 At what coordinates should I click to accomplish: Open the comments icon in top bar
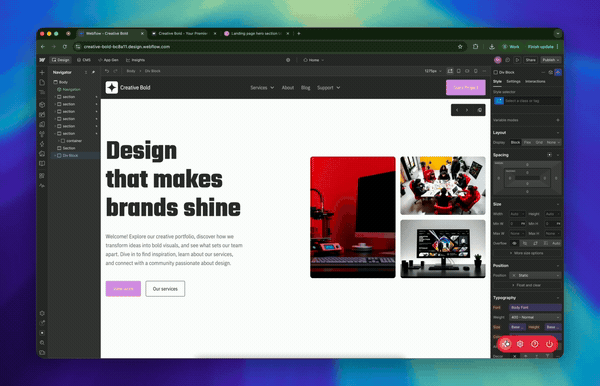pyautogui.click(x=507, y=60)
